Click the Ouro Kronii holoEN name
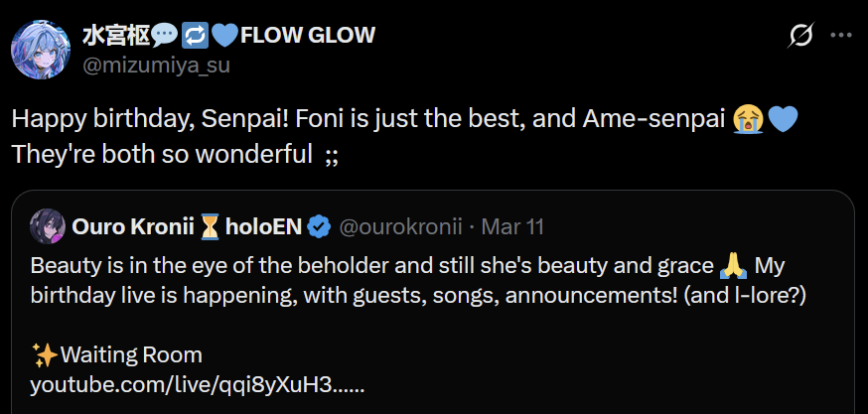This screenshot has width=868, height=414. 187,226
